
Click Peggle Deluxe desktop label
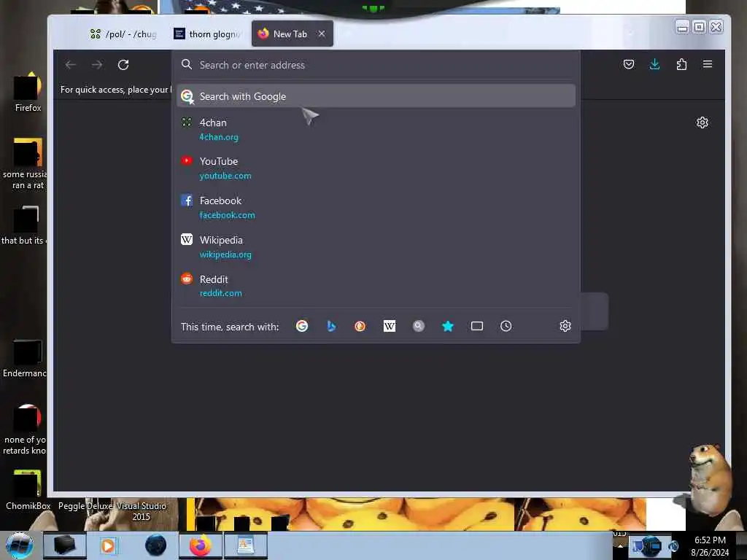(85, 506)
